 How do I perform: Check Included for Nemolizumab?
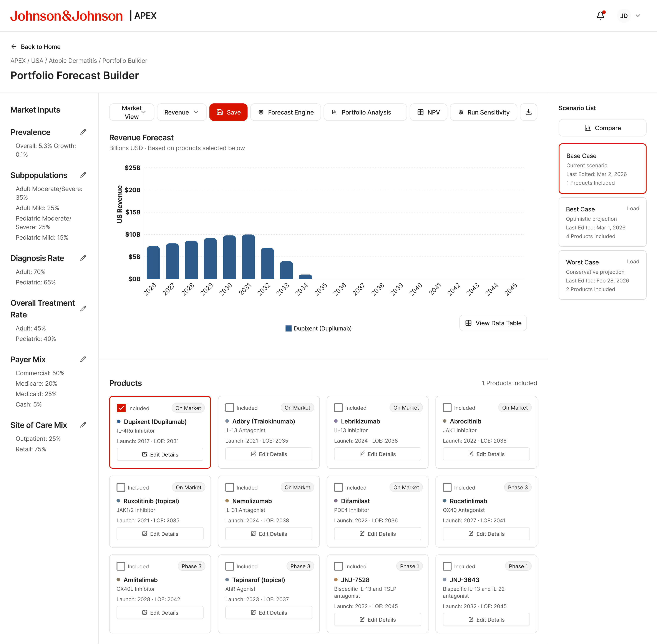click(230, 487)
